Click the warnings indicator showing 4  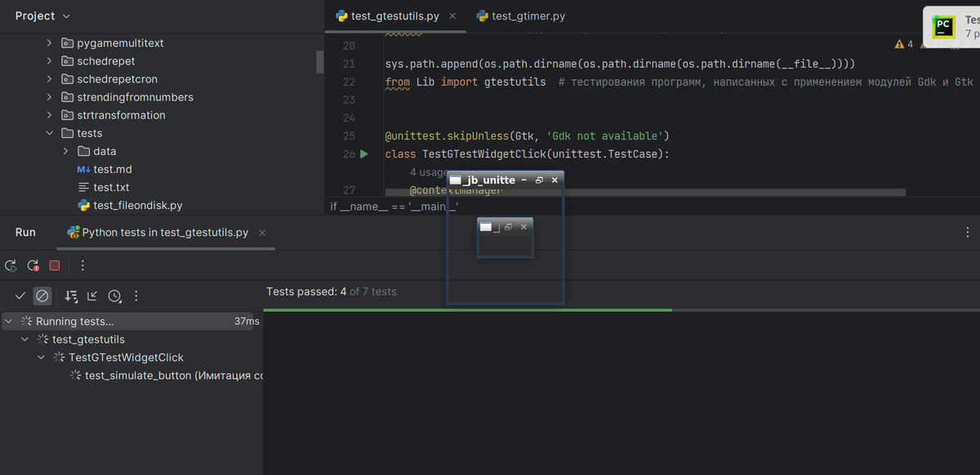click(x=904, y=44)
